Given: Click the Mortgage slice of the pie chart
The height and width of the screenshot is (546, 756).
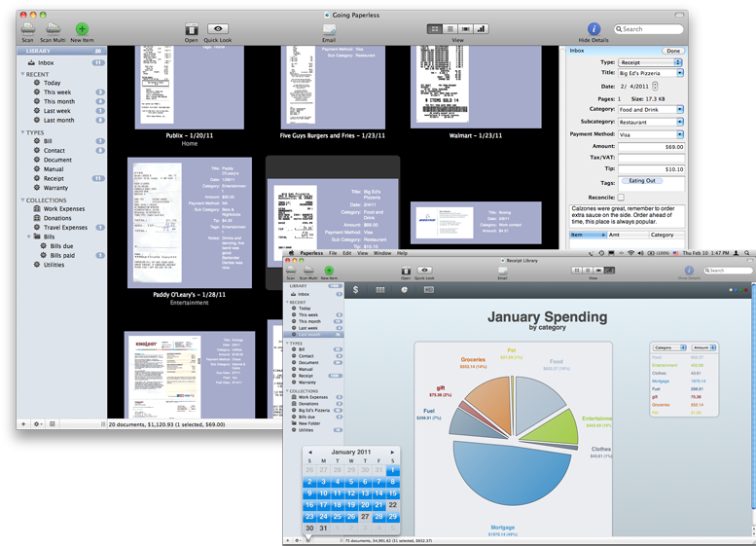Looking at the screenshot, I should coord(511,474).
